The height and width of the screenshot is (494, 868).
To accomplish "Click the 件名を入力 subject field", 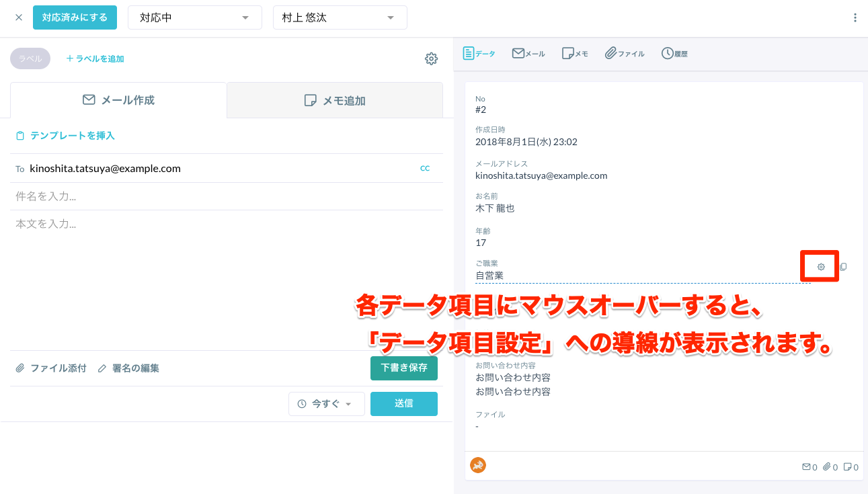I will [x=227, y=196].
